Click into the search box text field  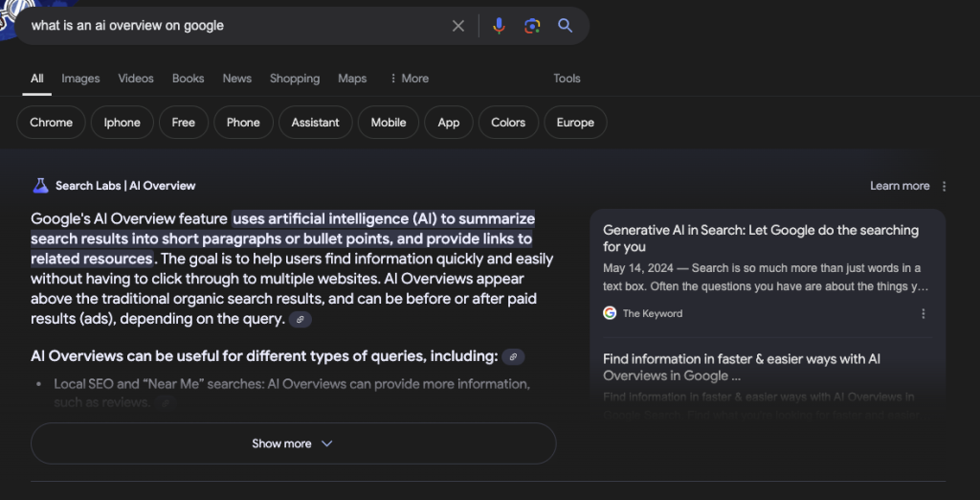coord(237,26)
